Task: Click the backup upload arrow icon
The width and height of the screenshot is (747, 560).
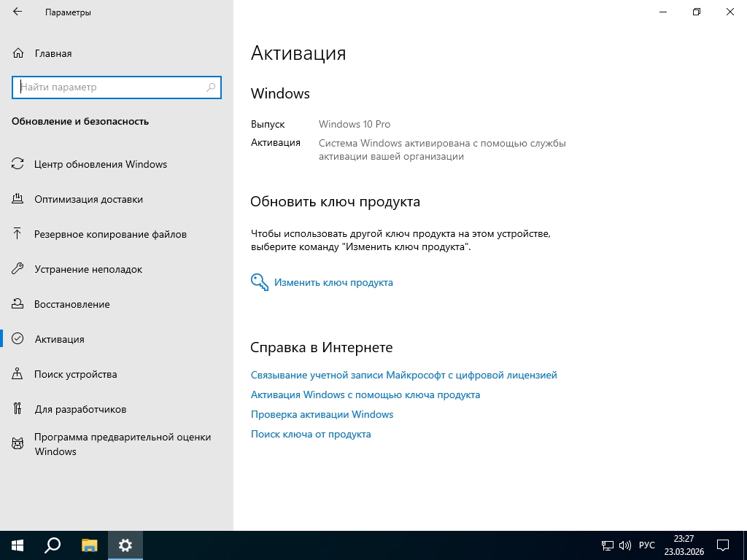Action: point(18,233)
